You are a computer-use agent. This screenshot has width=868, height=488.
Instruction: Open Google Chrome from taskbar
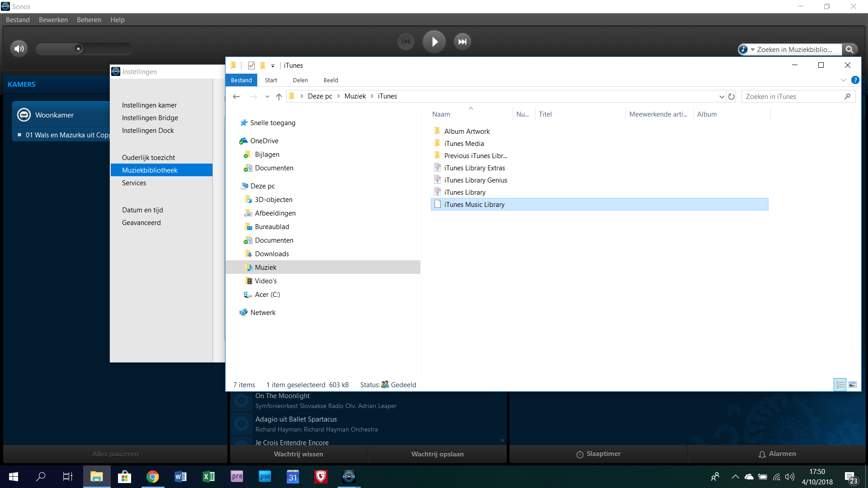tap(152, 477)
